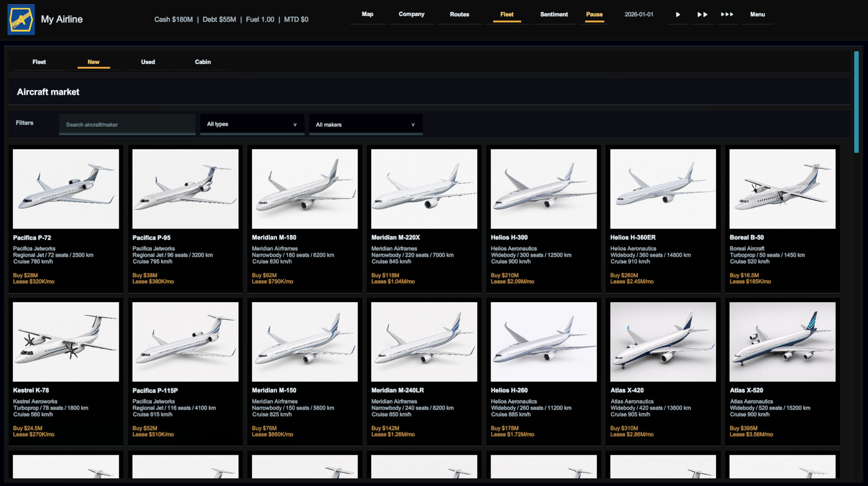Select the Meridian M-240LR aircraft image
This screenshot has width=868, height=486.
(x=424, y=342)
